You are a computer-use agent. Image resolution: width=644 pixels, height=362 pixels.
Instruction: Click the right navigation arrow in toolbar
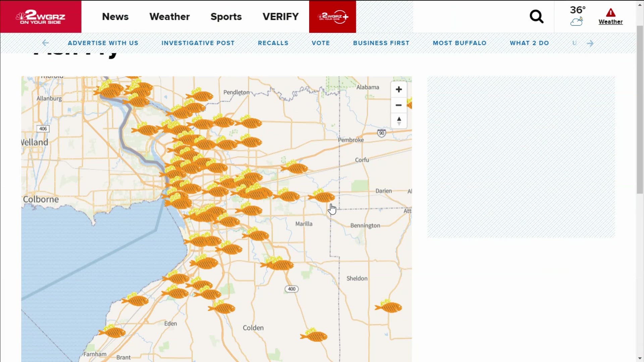(x=590, y=43)
